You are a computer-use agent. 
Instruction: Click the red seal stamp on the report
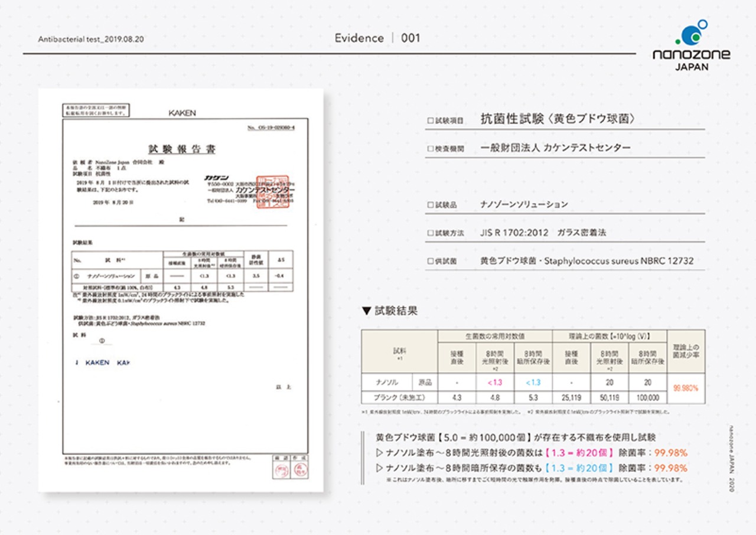click(272, 191)
